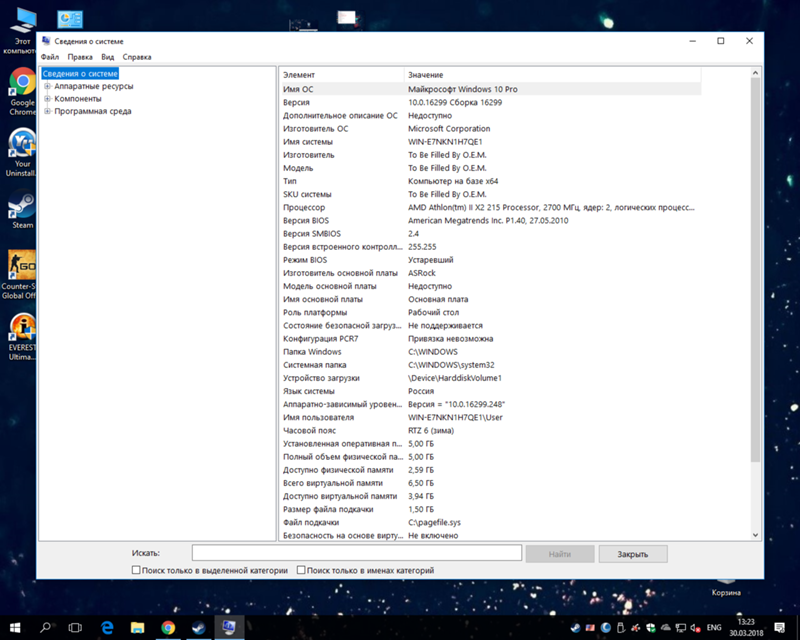The image size is (800, 640).
Task: Select the Версия SMBIOS row
Action: click(x=490, y=234)
